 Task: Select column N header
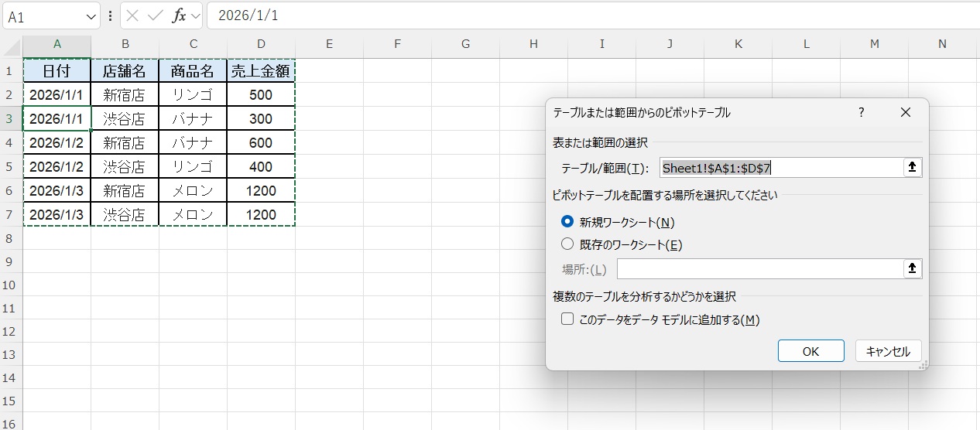pos(942,44)
